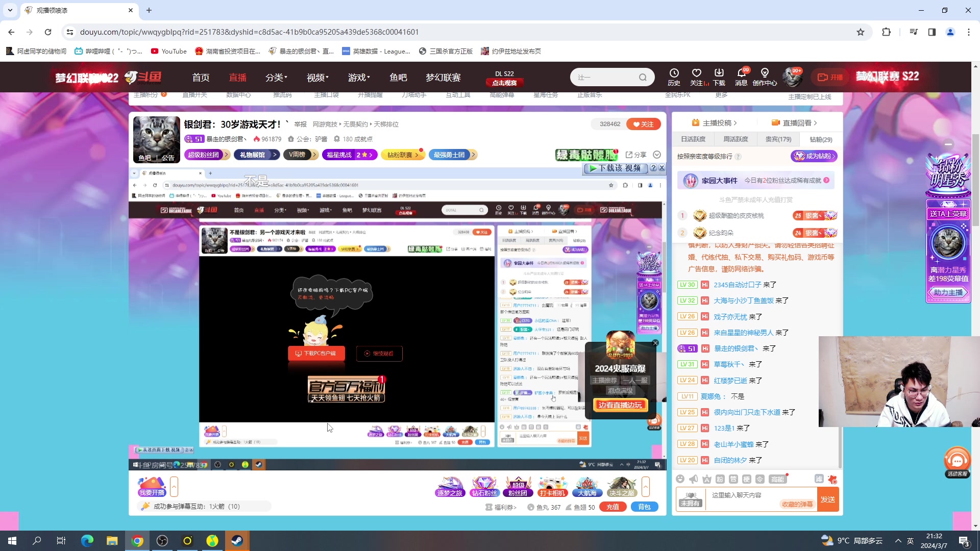Open the 打卡相机 camera gift icon

(552, 486)
